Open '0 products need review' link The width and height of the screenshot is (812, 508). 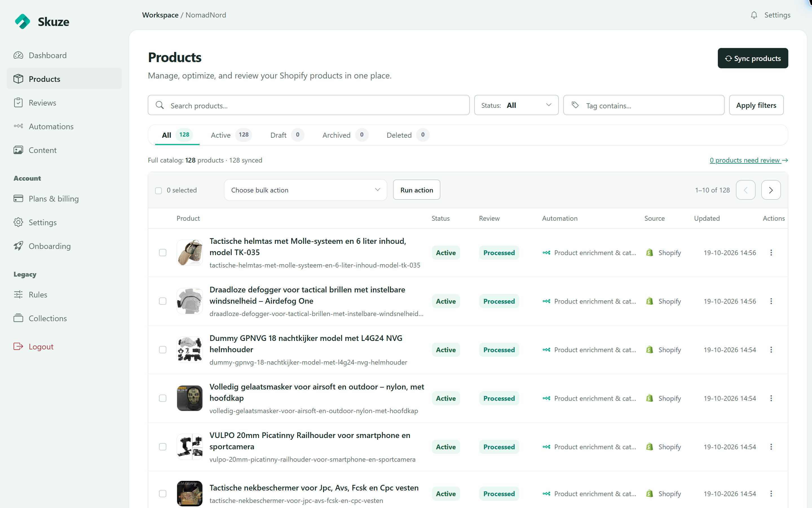749,160
